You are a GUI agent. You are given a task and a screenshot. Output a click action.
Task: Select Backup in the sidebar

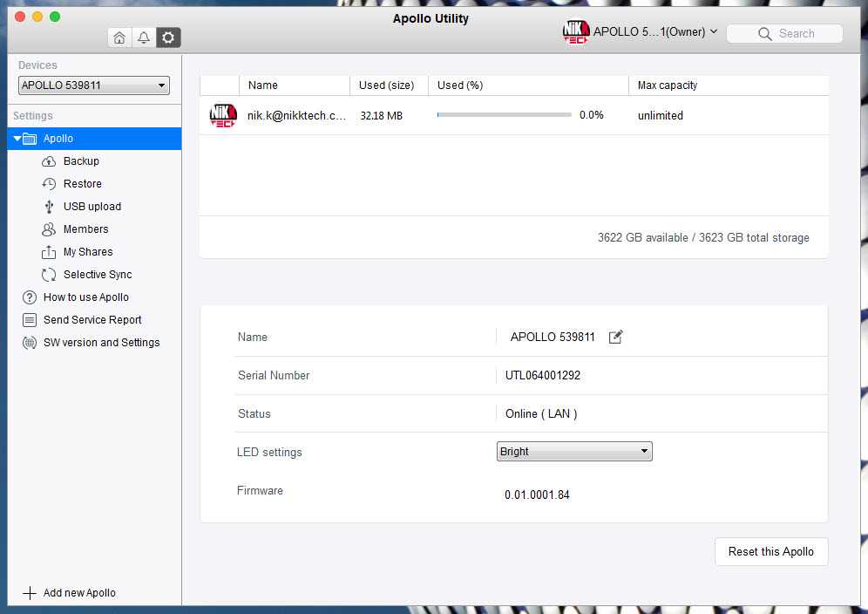[81, 161]
